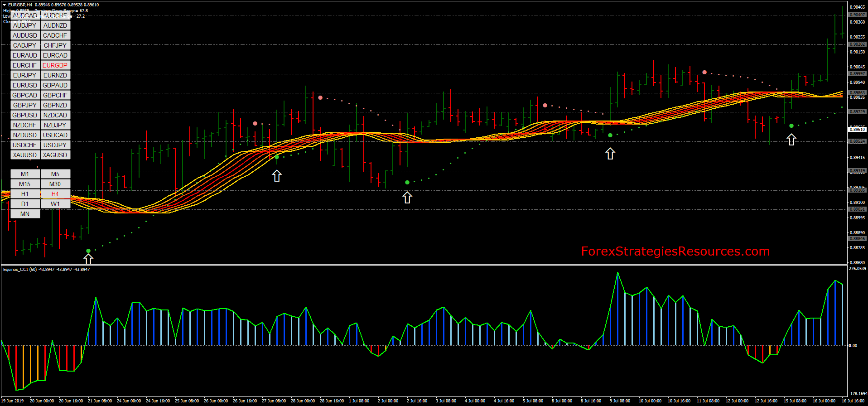868x406 pixels.
Task: Choose the GBPNZD symbol
Action: pos(55,105)
